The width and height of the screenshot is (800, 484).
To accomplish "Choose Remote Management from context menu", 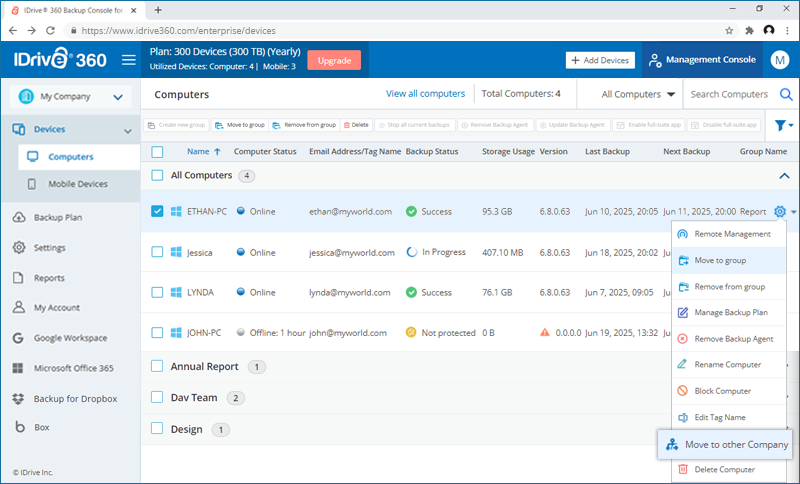I will pyautogui.click(x=732, y=234).
